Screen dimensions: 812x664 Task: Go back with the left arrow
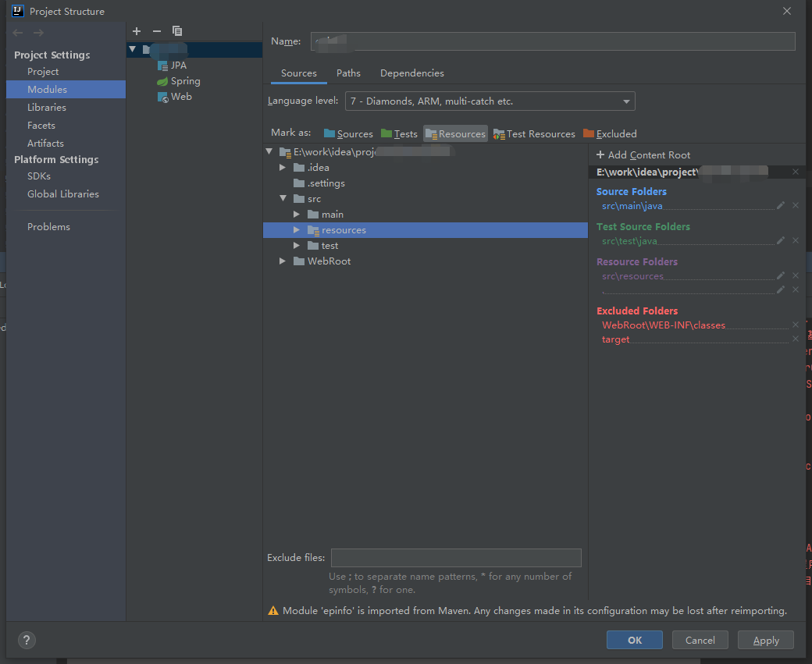(18, 33)
